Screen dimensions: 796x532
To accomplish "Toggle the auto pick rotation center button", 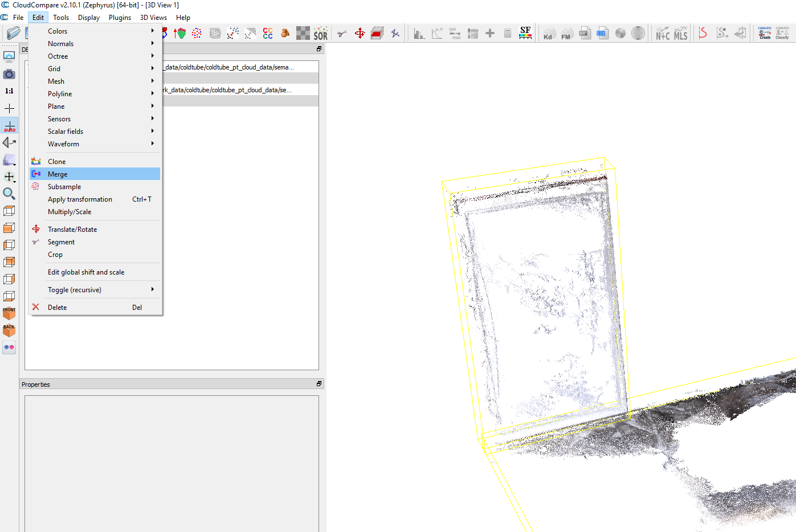I will tap(10, 126).
